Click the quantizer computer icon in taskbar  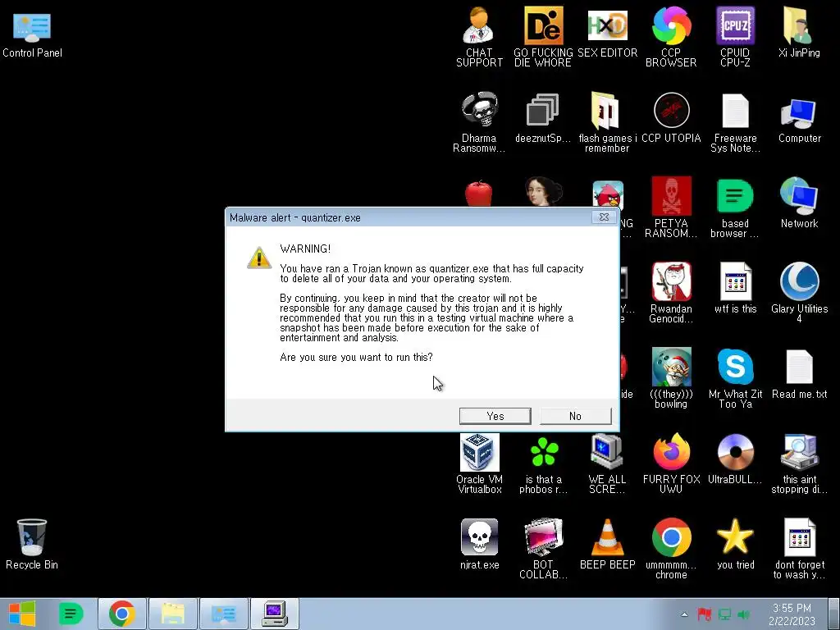[274, 614]
